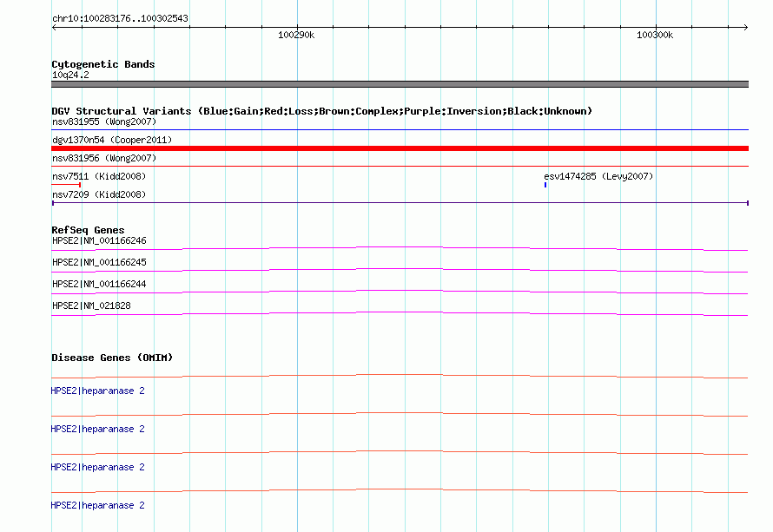Open the second HPSE2|heparanase 2 OMIM link
The width and height of the screenshot is (773, 532).
tap(97, 429)
